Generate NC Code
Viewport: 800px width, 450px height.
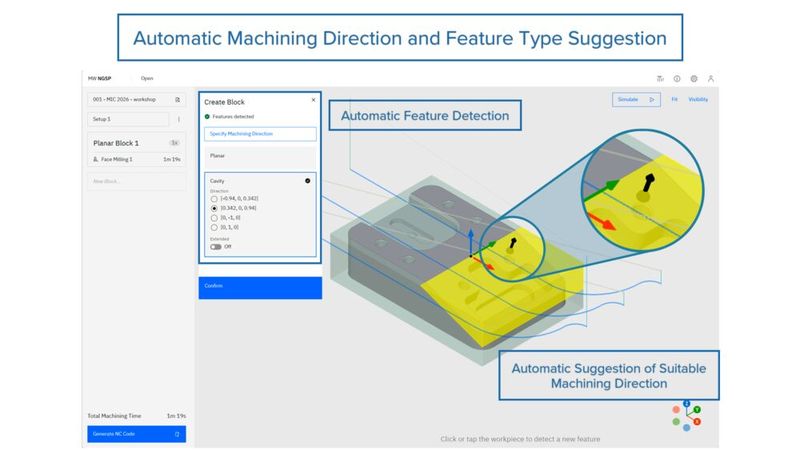click(x=137, y=434)
